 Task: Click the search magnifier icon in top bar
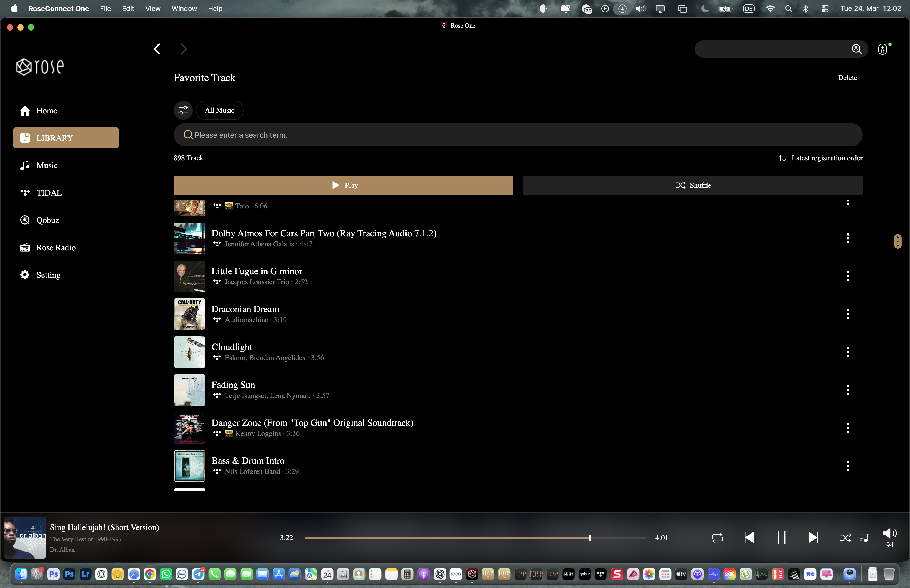tap(857, 49)
